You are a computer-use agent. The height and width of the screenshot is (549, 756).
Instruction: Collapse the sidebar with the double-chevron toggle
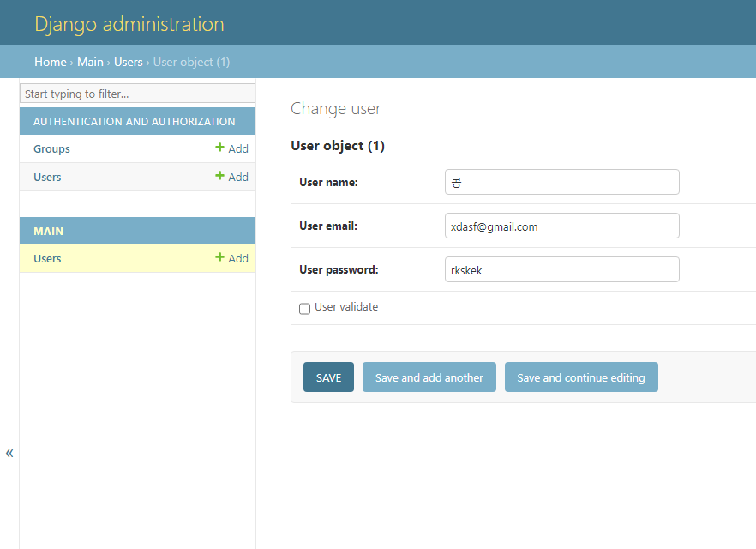click(x=9, y=453)
